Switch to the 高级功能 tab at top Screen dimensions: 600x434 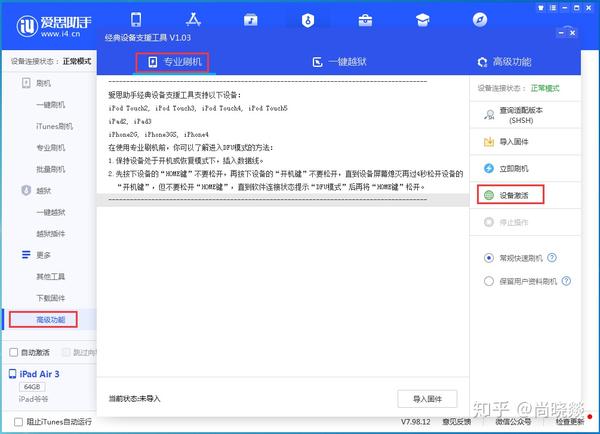point(504,62)
